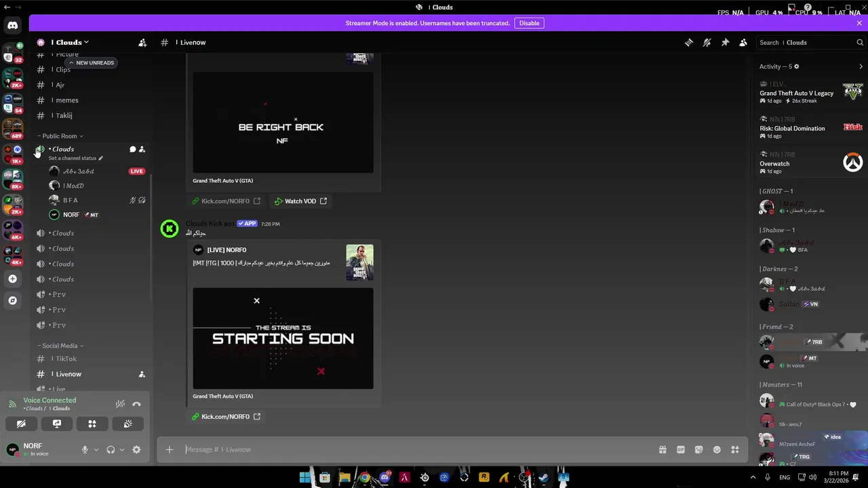Open the gift icon in message bar
This screenshot has width=868, height=488.
pyautogui.click(x=663, y=449)
